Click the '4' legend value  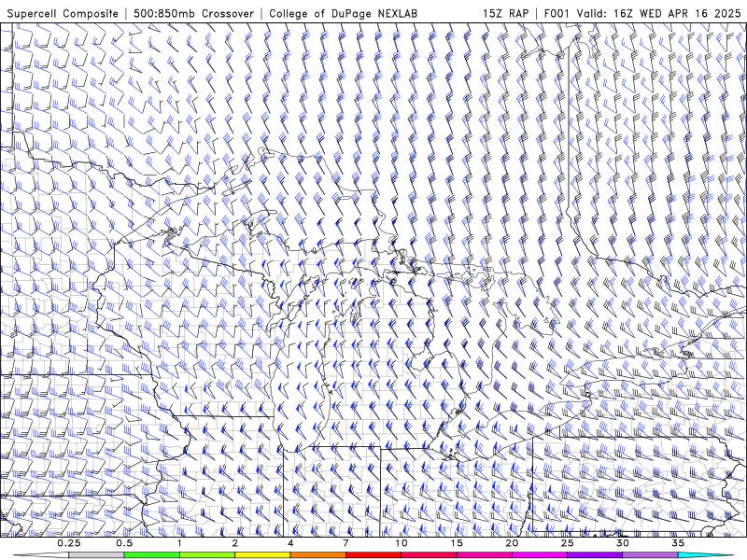[x=290, y=543]
